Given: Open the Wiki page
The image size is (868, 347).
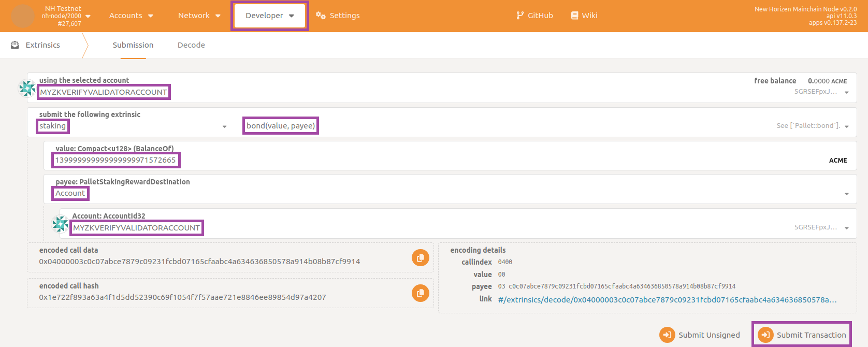Looking at the screenshot, I should click(x=584, y=16).
